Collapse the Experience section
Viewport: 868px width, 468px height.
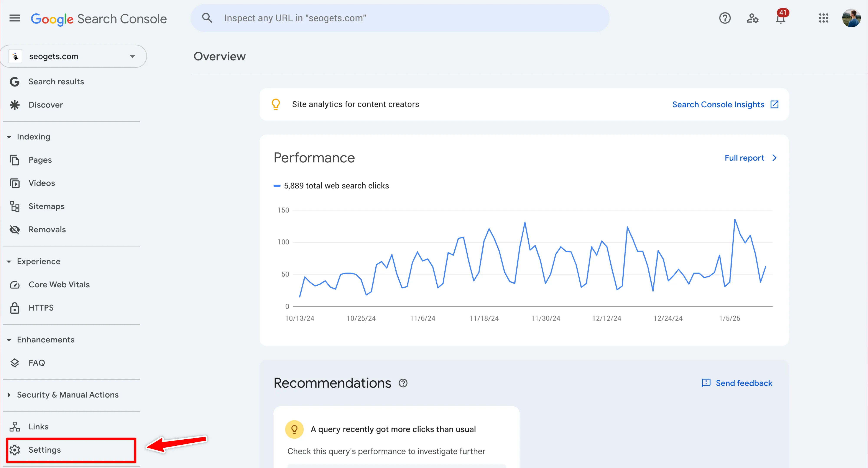point(9,261)
